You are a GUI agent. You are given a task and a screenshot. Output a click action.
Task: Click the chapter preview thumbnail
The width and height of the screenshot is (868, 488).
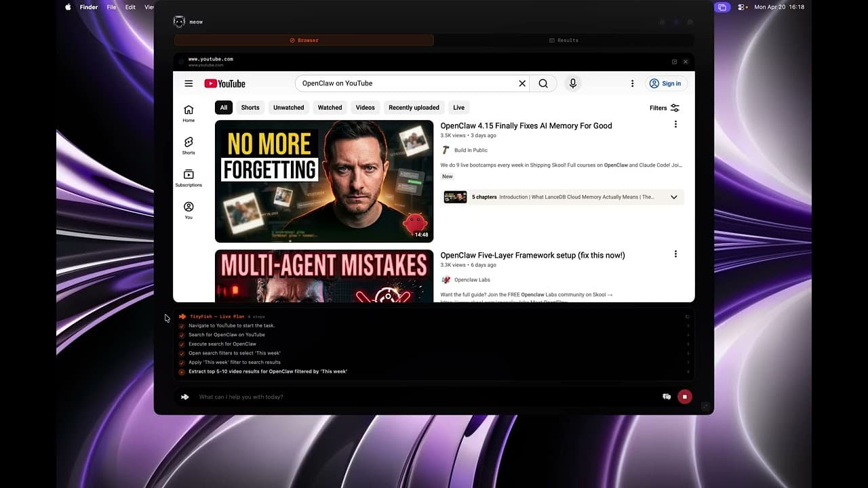[x=455, y=197]
